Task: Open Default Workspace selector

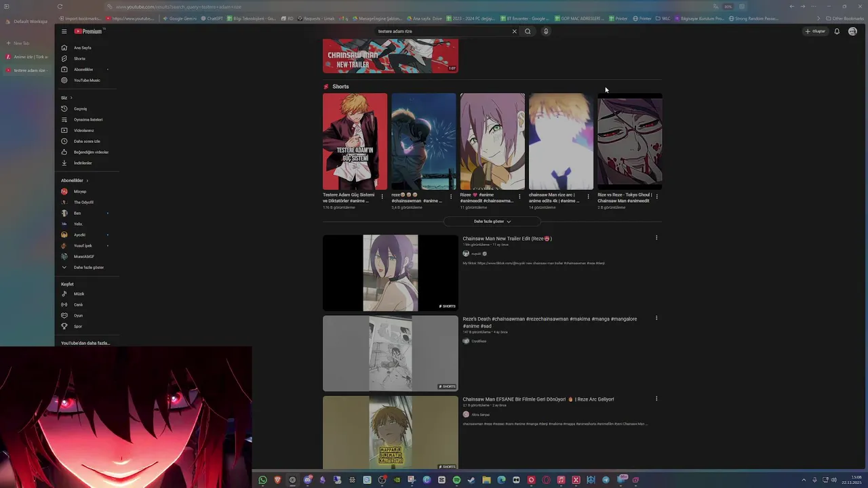Action: point(27,22)
